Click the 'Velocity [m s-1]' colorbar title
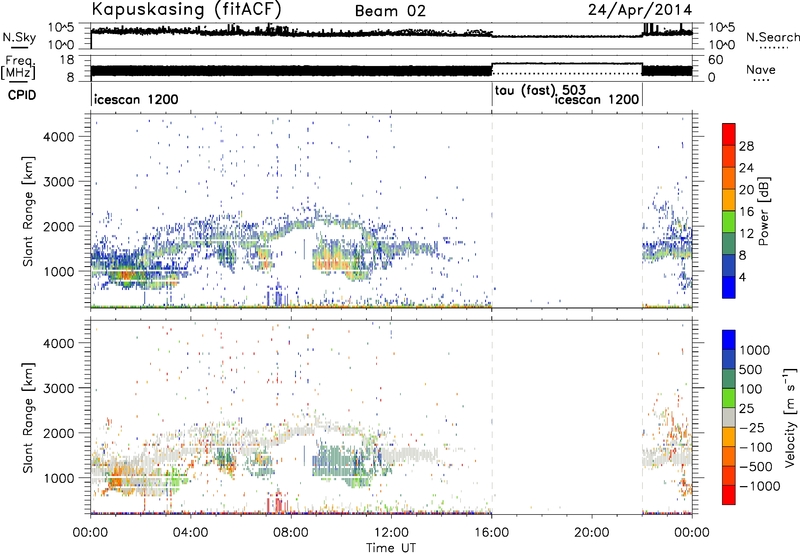This screenshot has height=554, width=800. coord(791,417)
